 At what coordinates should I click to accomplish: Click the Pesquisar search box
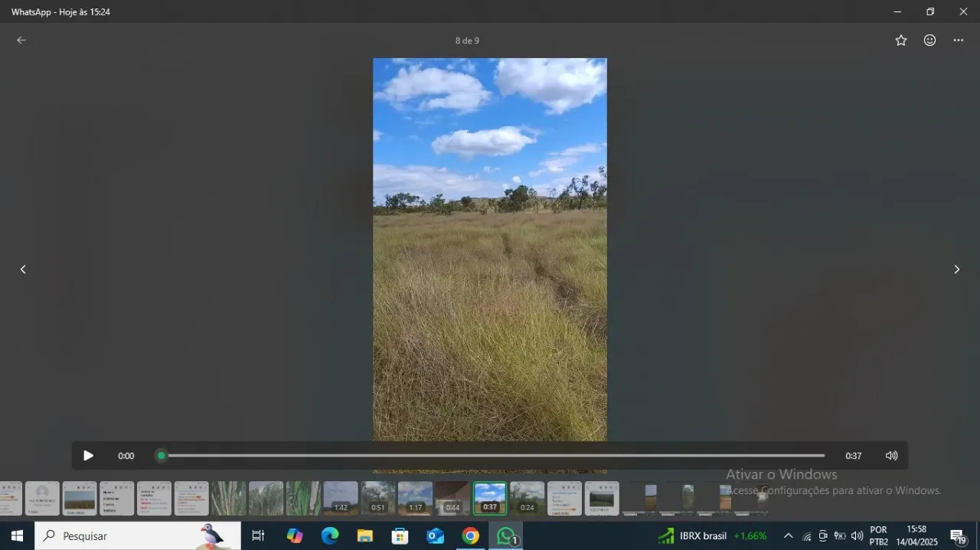click(x=138, y=536)
